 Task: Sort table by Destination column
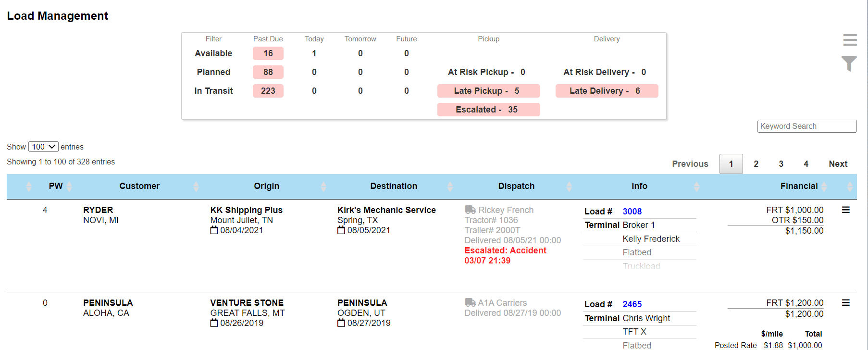point(394,186)
